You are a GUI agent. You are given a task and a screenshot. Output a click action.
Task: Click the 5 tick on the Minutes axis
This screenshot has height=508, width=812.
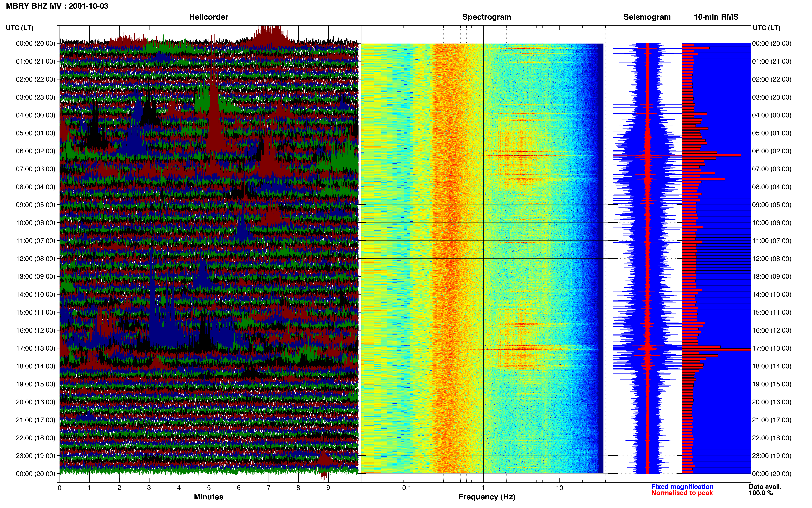point(209,488)
